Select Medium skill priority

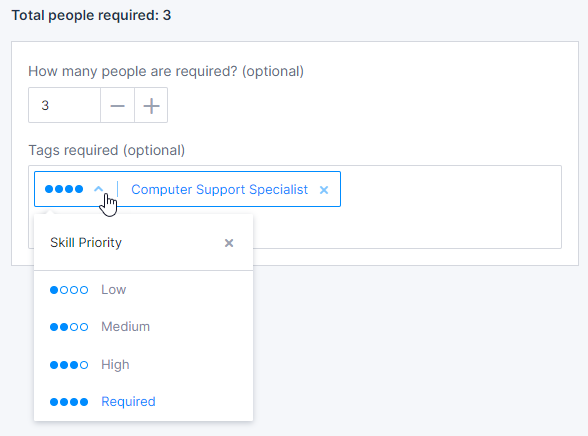144,327
